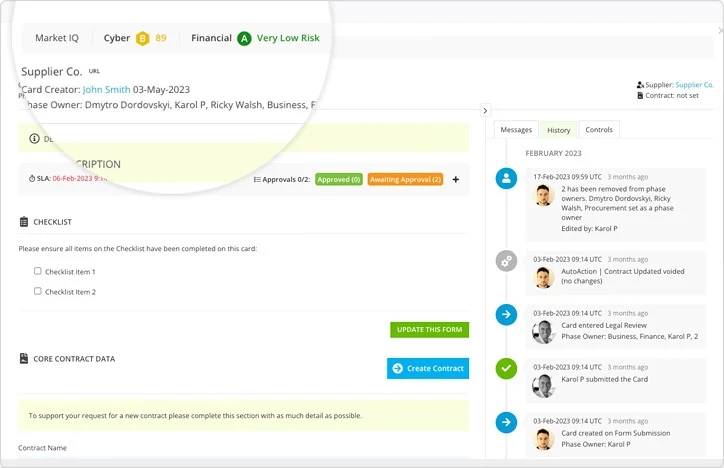Click the 'Edited by: Karol P' text

click(589, 228)
